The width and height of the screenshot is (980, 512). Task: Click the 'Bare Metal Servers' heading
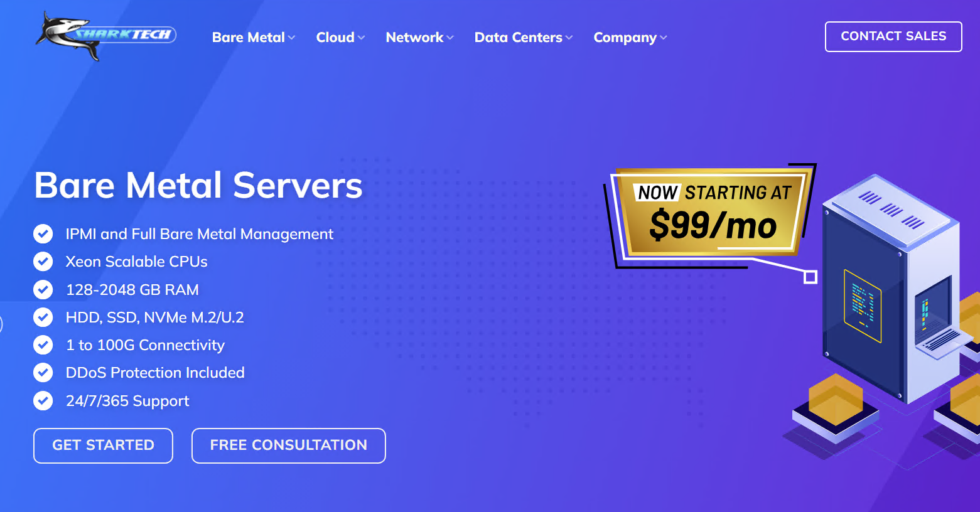click(198, 186)
